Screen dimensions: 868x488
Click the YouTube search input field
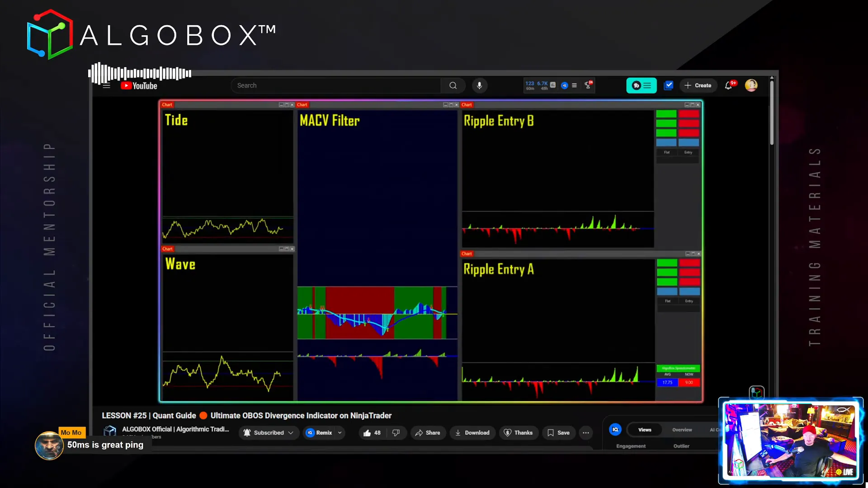[335, 85]
